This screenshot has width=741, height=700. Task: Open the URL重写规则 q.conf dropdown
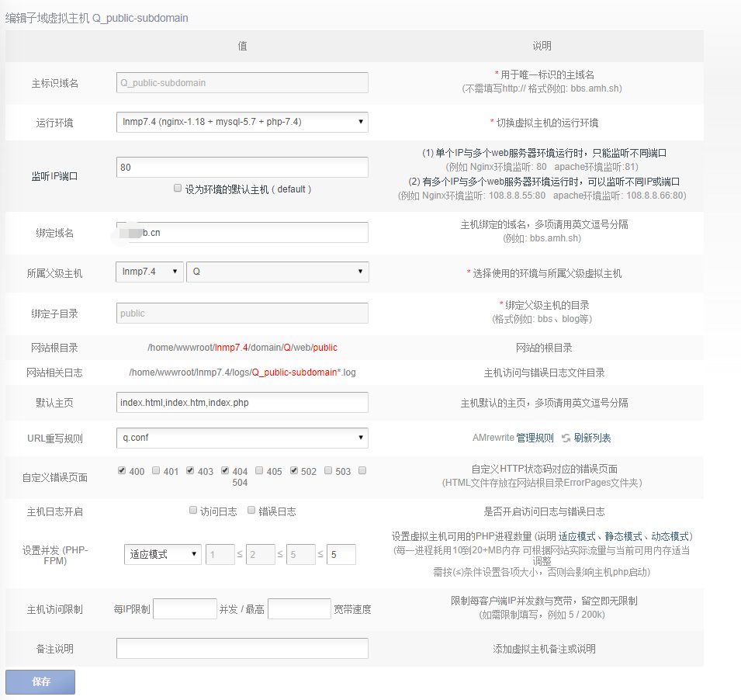tap(242, 438)
